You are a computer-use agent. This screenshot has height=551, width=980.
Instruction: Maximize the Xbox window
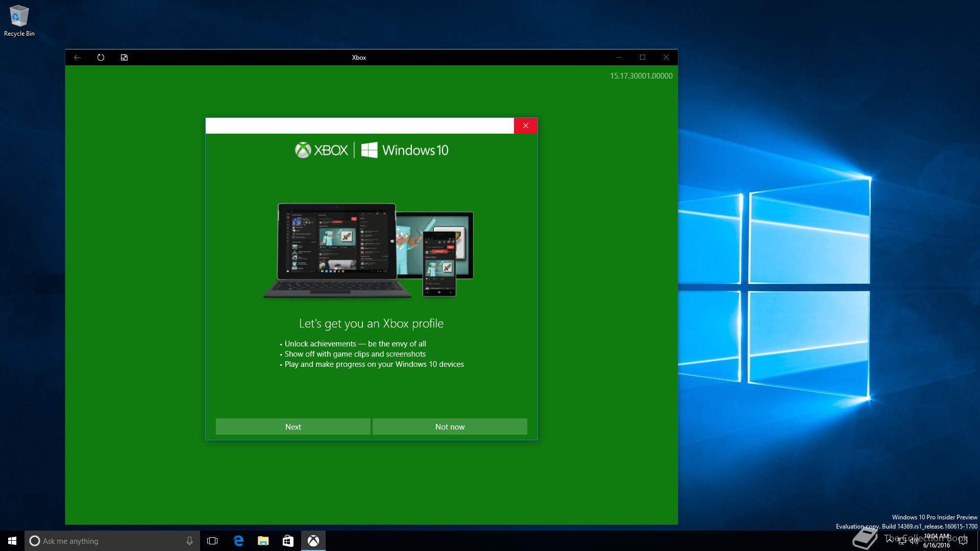click(x=643, y=57)
